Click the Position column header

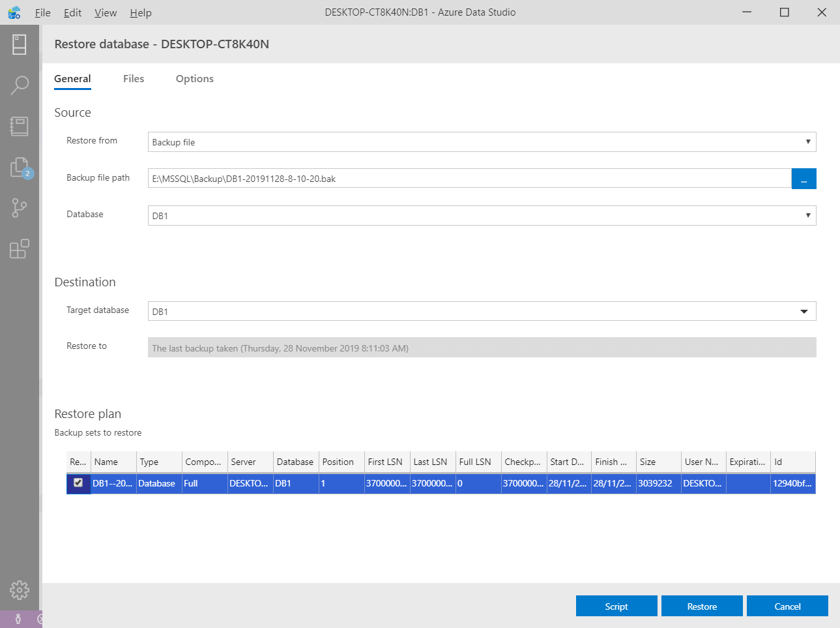(341, 462)
